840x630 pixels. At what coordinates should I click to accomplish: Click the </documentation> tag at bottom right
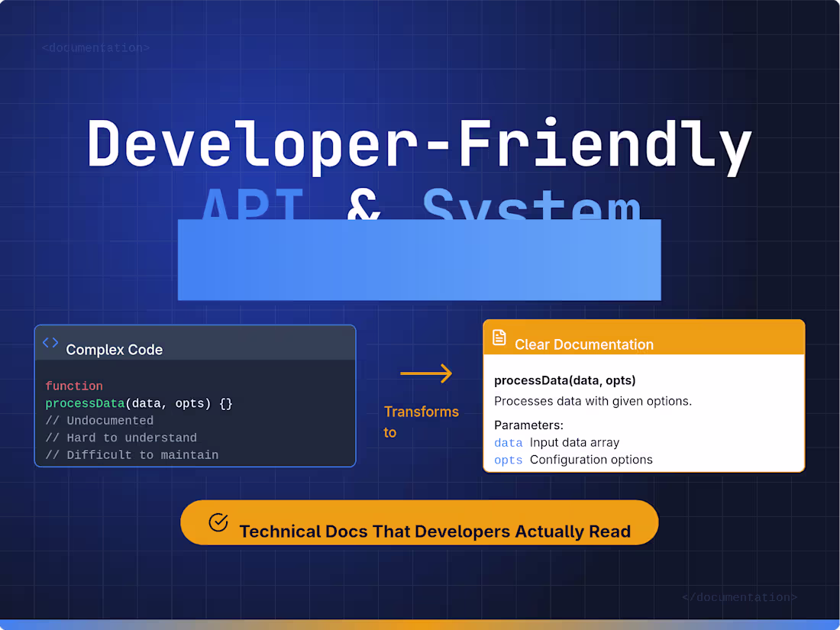point(739,597)
